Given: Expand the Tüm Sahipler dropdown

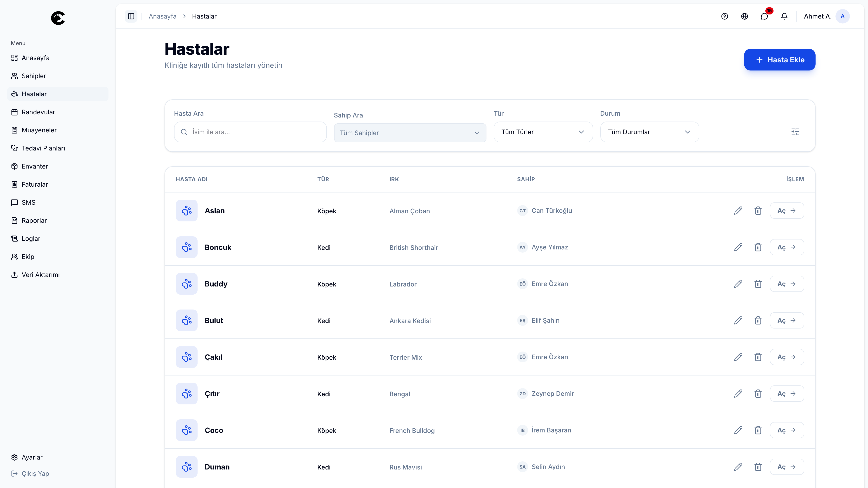Looking at the screenshot, I should click(410, 133).
